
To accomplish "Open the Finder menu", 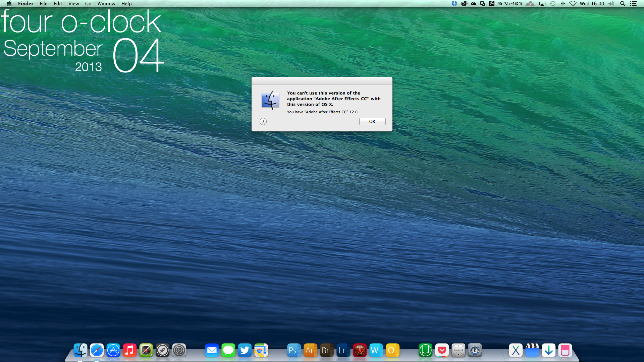I will click(26, 4).
